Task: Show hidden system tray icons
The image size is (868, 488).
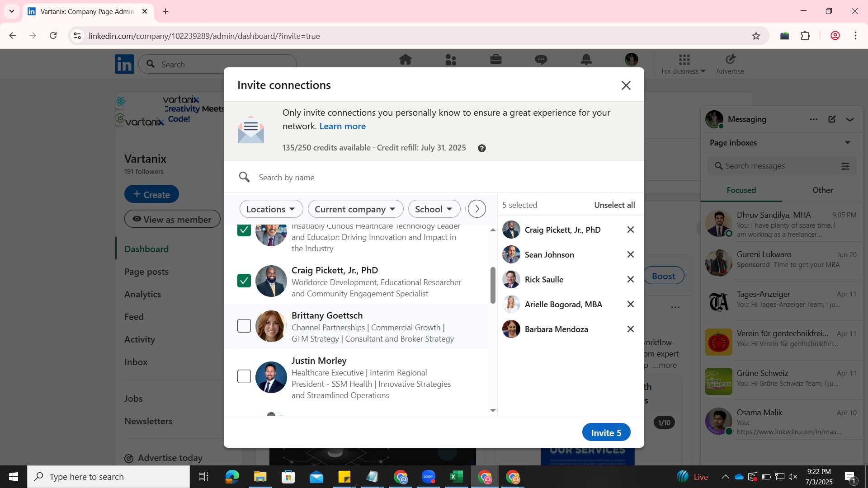Action: pos(725,477)
